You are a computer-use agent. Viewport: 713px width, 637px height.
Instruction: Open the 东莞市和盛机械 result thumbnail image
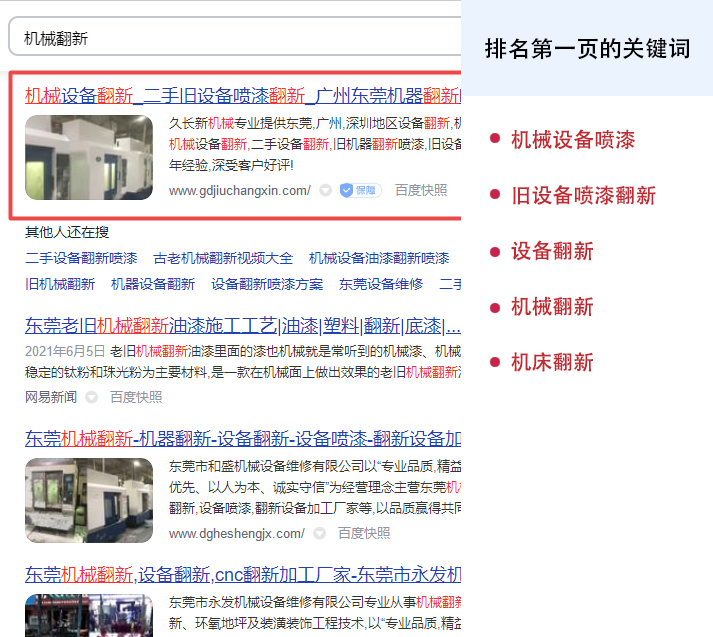click(x=89, y=500)
